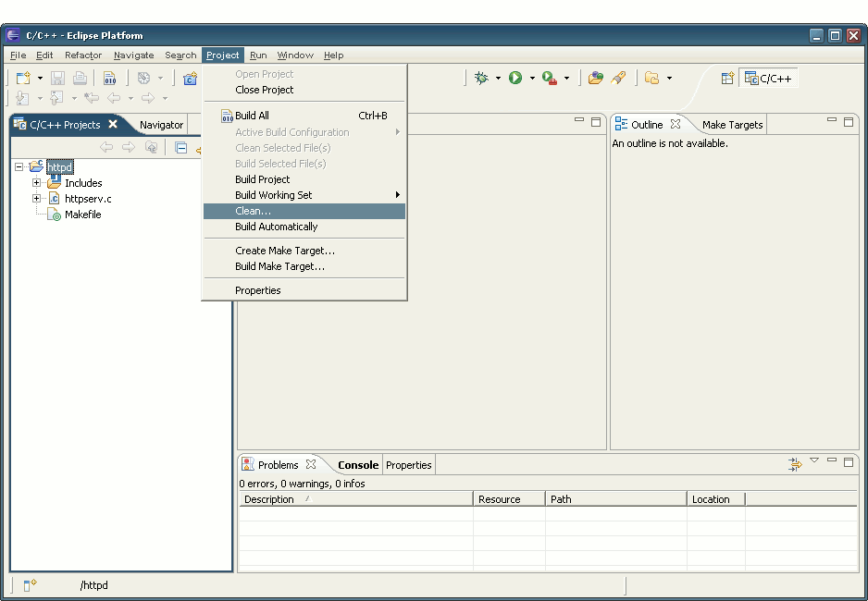The height and width of the screenshot is (601, 868).
Task: Switch to the Navigator tab
Action: (x=161, y=125)
